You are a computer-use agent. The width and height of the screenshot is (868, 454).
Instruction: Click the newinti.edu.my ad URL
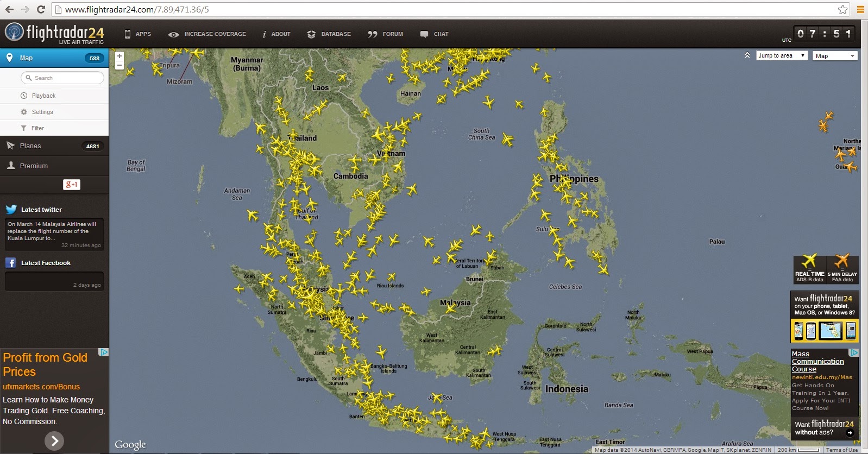coord(822,377)
